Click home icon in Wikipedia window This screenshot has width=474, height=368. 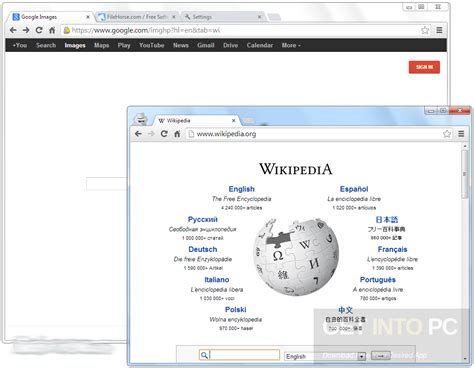coord(177,134)
